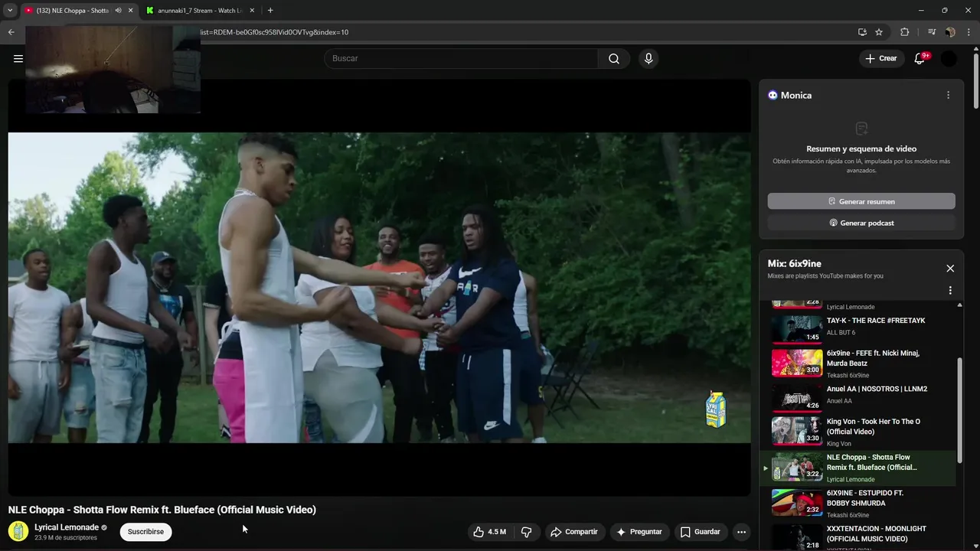Close the Mix: 6ix9ine playlist panel
This screenshot has height=551, width=980.
(x=950, y=269)
